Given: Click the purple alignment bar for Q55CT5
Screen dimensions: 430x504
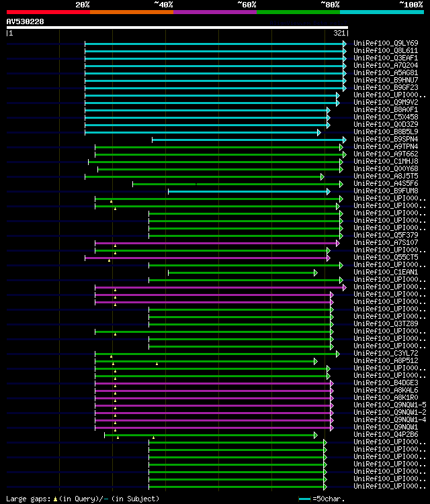Looking at the screenshot, I should 206,258.
